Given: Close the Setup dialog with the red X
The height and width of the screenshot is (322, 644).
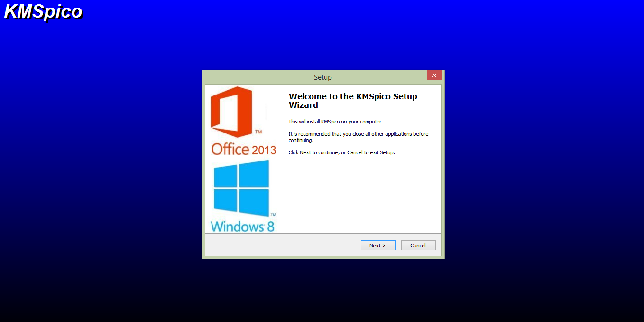Looking at the screenshot, I should tap(434, 75).
